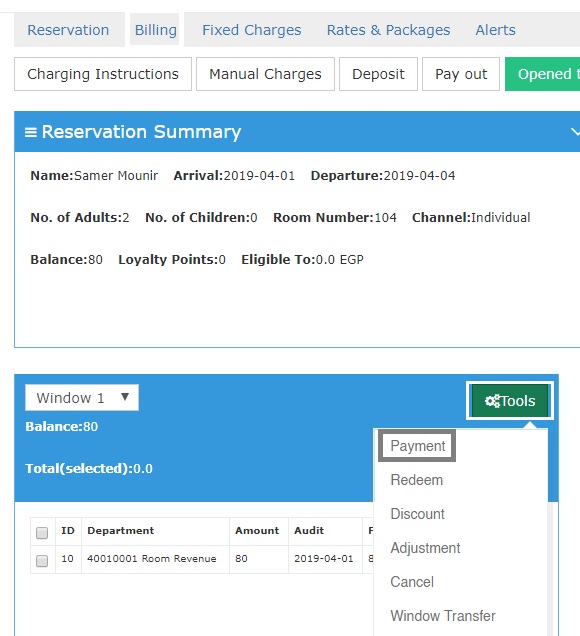The height and width of the screenshot is (636, 580).
Task: Click the Amount column header
Action: tap(257, 531)
